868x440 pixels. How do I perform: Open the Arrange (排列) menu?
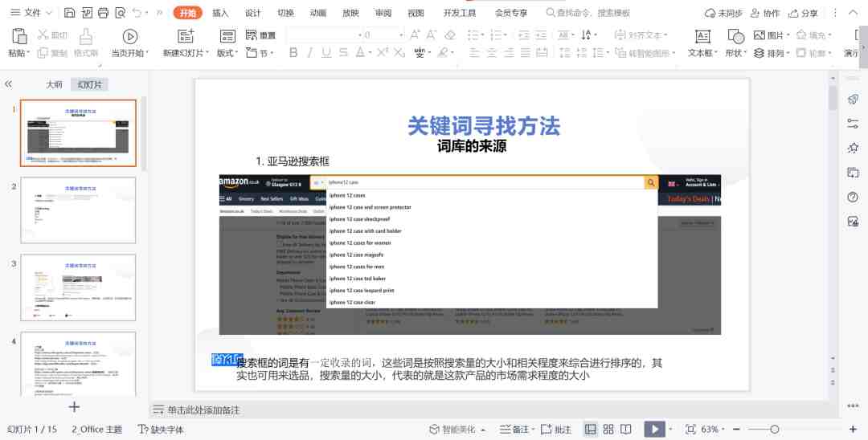point(772,53)
